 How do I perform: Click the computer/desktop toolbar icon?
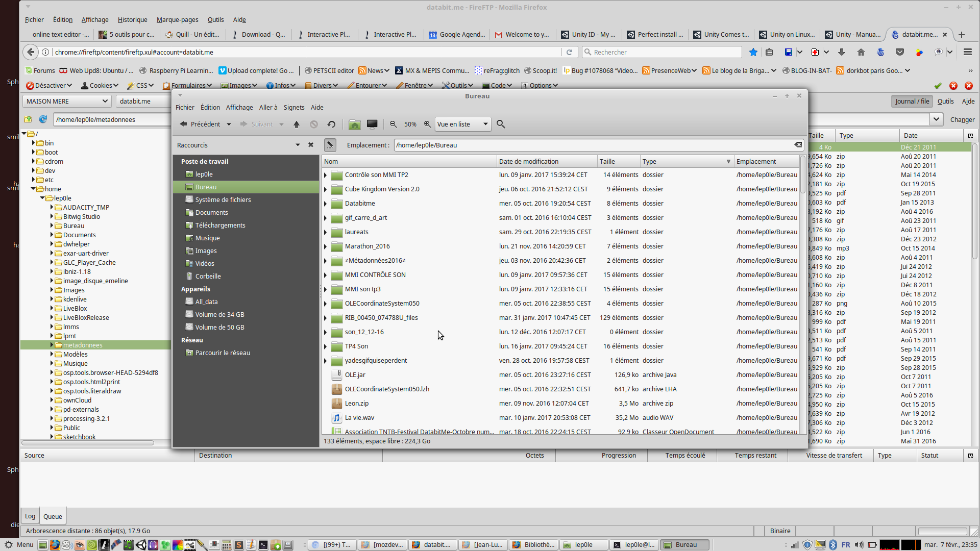(x=372, y=124)
